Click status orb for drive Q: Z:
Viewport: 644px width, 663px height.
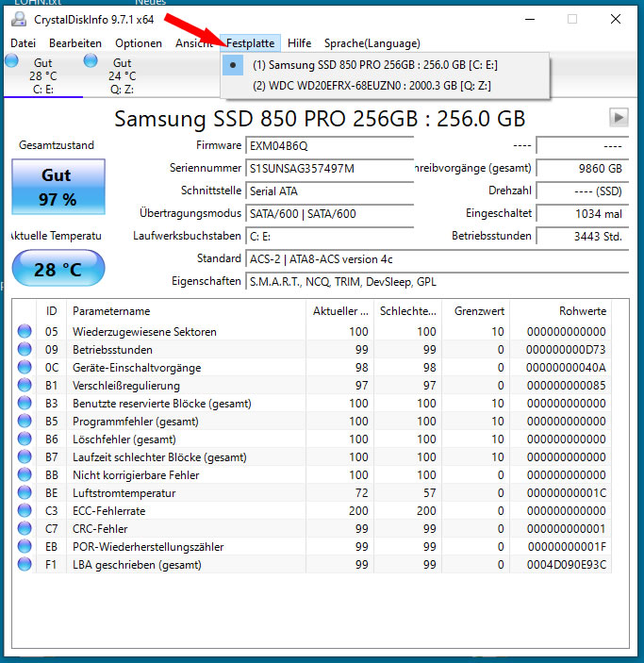91,62
